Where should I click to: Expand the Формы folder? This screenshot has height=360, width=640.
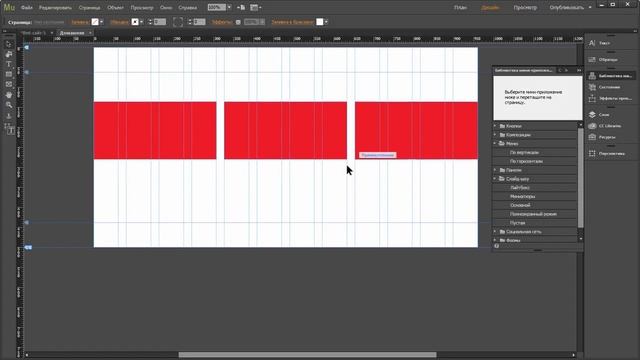pyautogui.click(x=495, y=240)
